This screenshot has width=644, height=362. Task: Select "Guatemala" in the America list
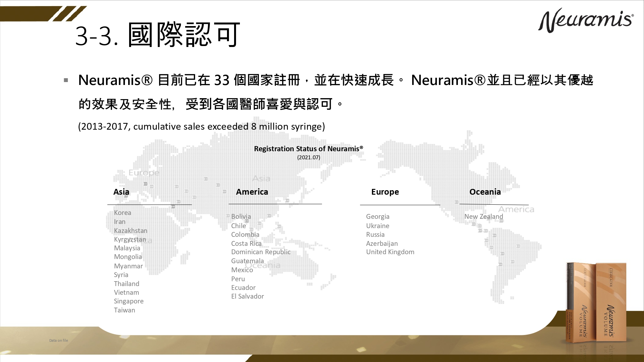click(x=247, y=261)
